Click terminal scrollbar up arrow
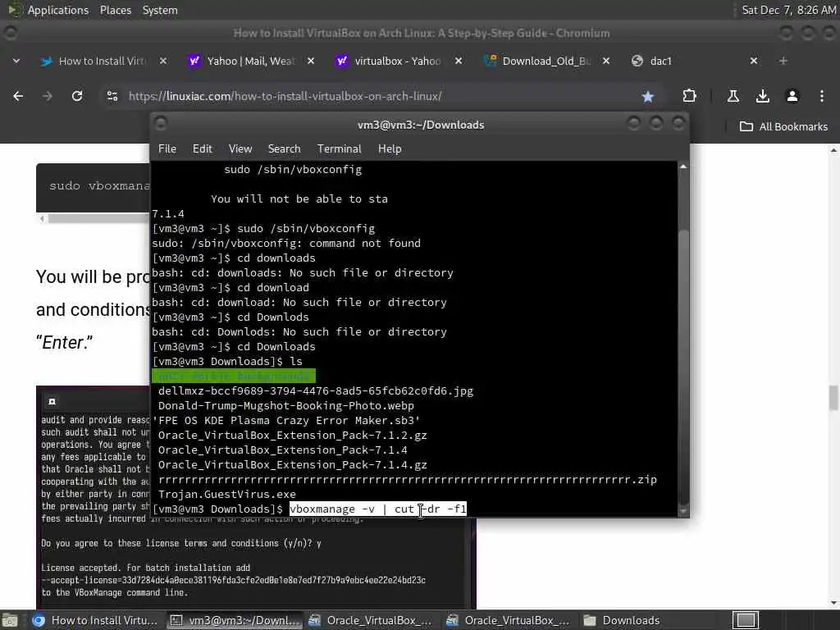 point(683,167)
